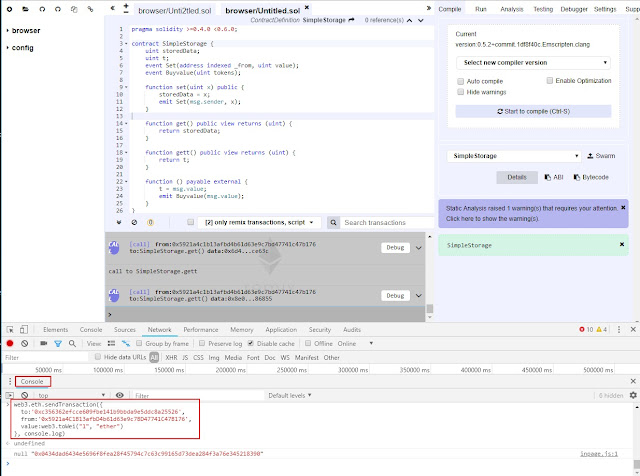Viewport: 640px width, 476px height.
Task: Start to compile the contract
Action: pos(533,111)
